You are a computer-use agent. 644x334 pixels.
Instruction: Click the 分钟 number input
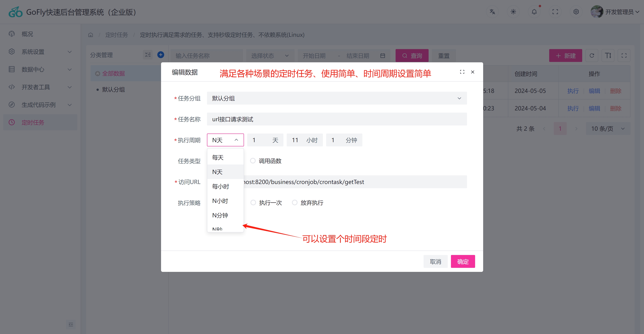(344, 140)
